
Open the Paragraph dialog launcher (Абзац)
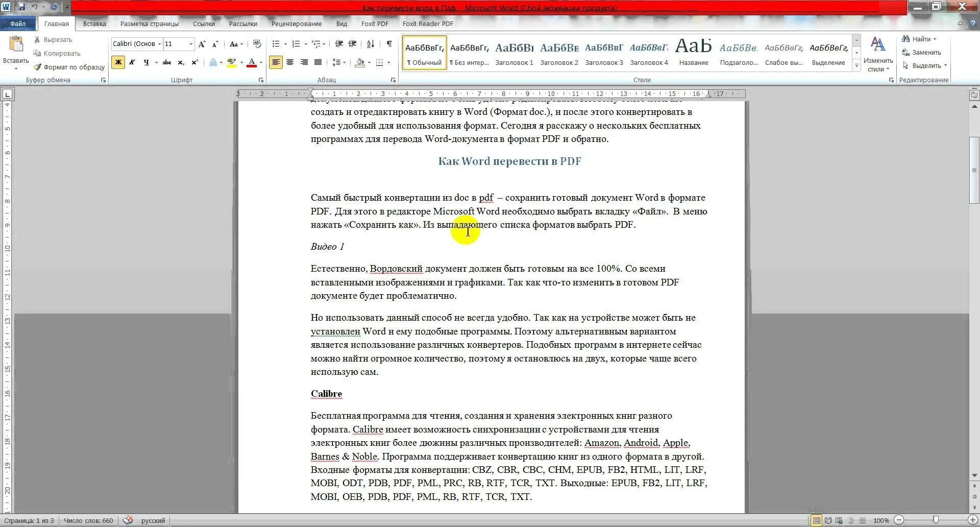(393, 80)
